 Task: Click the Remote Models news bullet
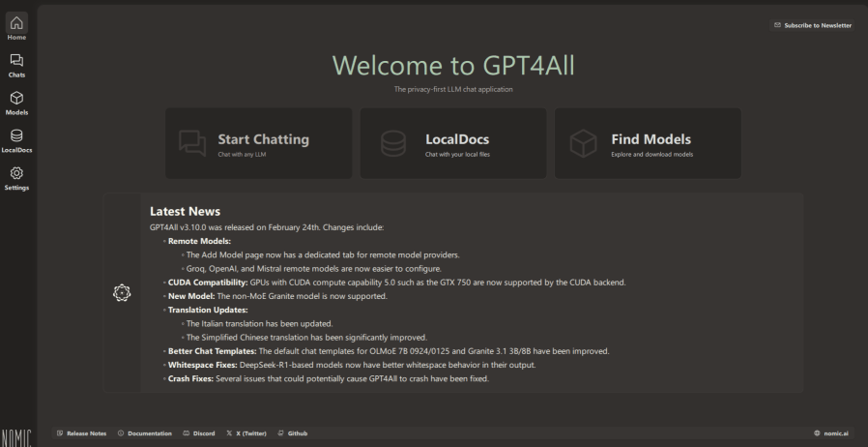197,241
